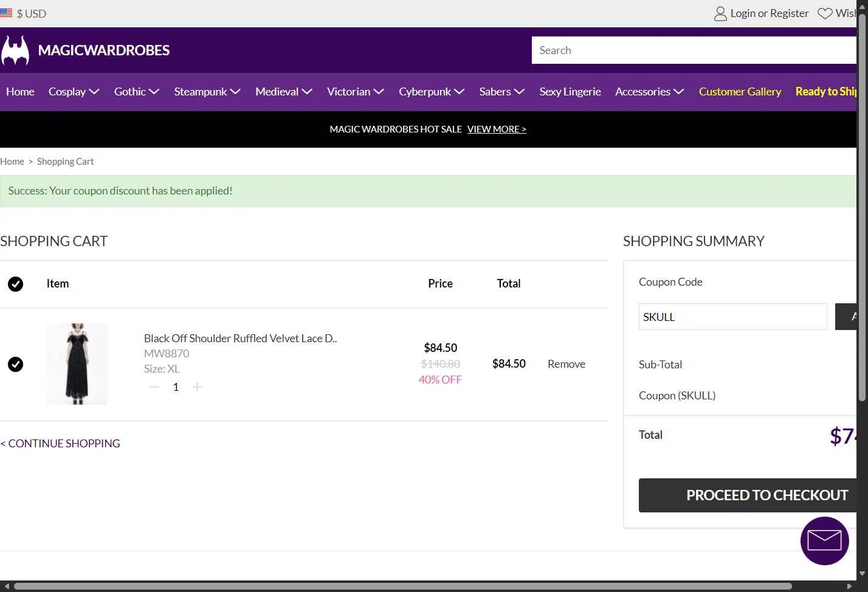
Task: Click the struck-through $140.80 original price
Action: (x=441, y=364)
